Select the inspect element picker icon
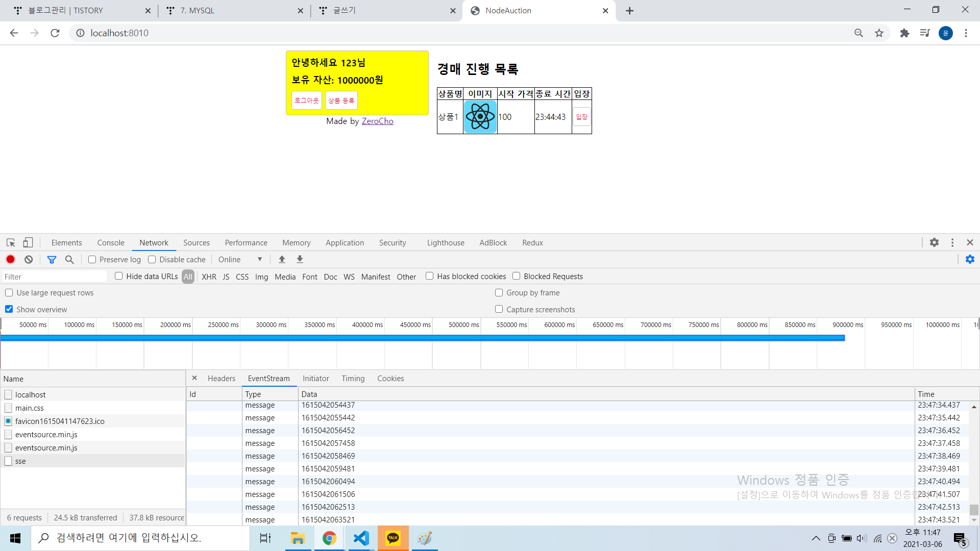Viewport: 980px width, 551px height. click(x=11, y=243)
